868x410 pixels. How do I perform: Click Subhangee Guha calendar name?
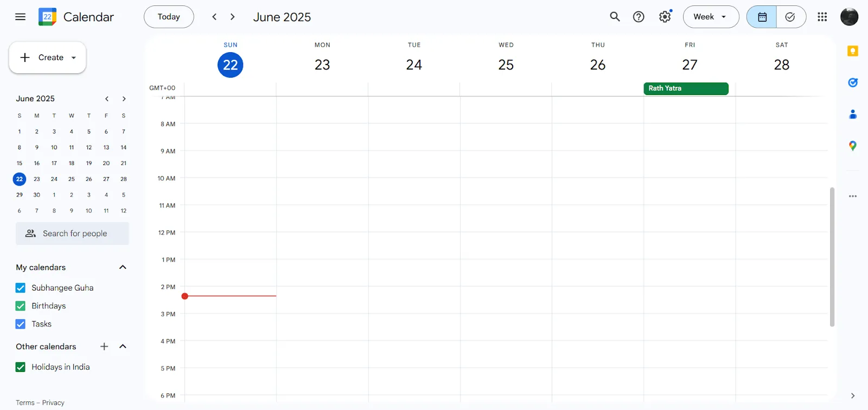62,288
